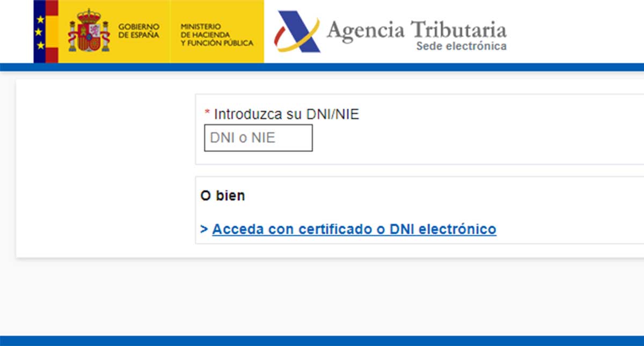Screen dimensions: 644x346
Task: Click the 'Introduzca su DNI/NIE' label
Action: [286, 114]
